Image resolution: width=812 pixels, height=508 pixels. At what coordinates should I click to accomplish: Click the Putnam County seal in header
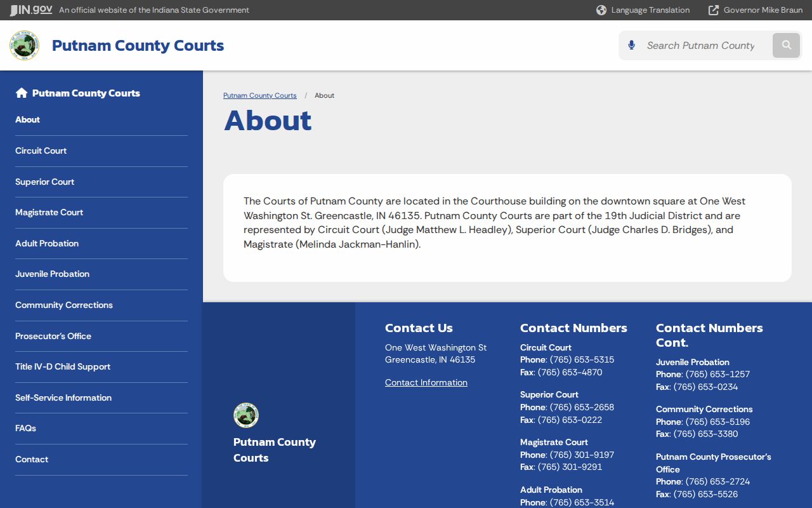(25, 46)
